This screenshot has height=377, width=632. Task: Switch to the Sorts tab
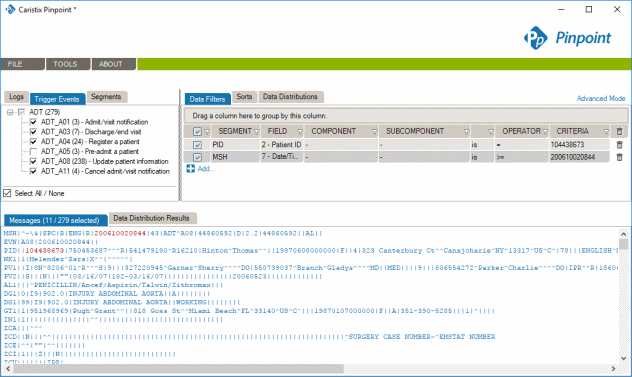click(244, 97)
